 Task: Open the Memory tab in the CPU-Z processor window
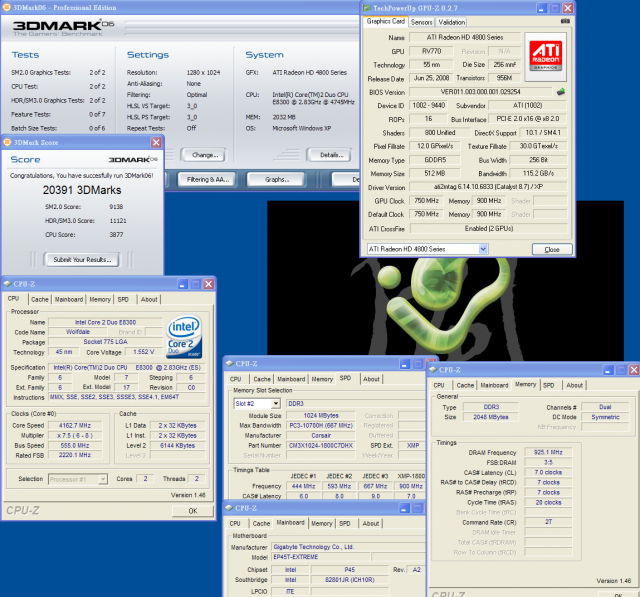(x=100, y=299)
